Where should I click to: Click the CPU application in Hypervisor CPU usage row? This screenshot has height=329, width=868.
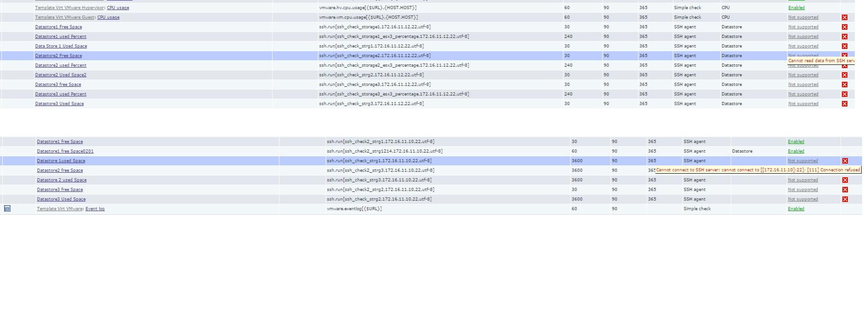coord(726,8)
